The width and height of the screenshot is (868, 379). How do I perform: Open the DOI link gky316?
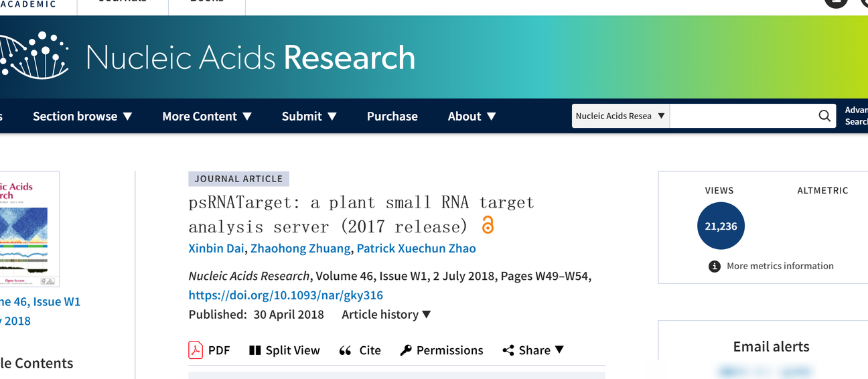(286, 295)
